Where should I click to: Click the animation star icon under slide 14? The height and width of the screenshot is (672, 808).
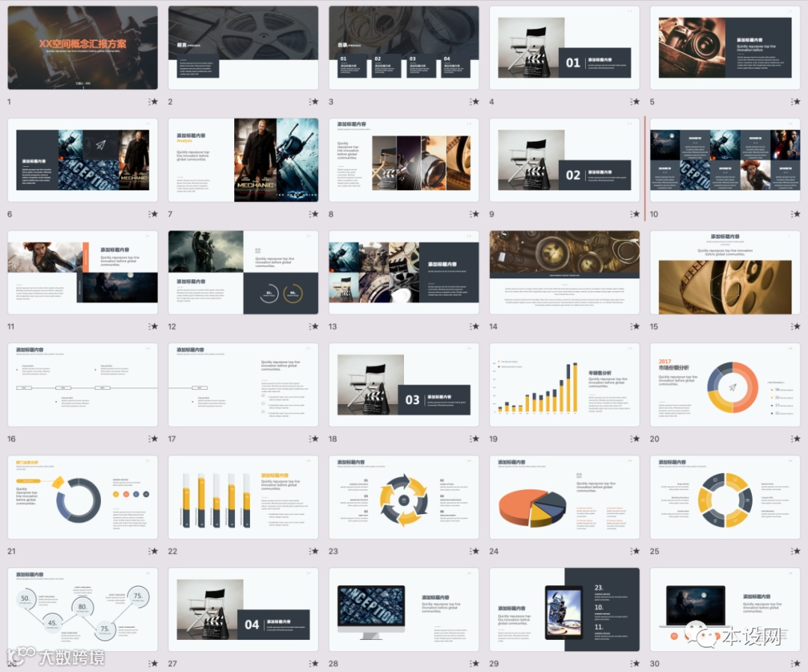click(635, 326)
